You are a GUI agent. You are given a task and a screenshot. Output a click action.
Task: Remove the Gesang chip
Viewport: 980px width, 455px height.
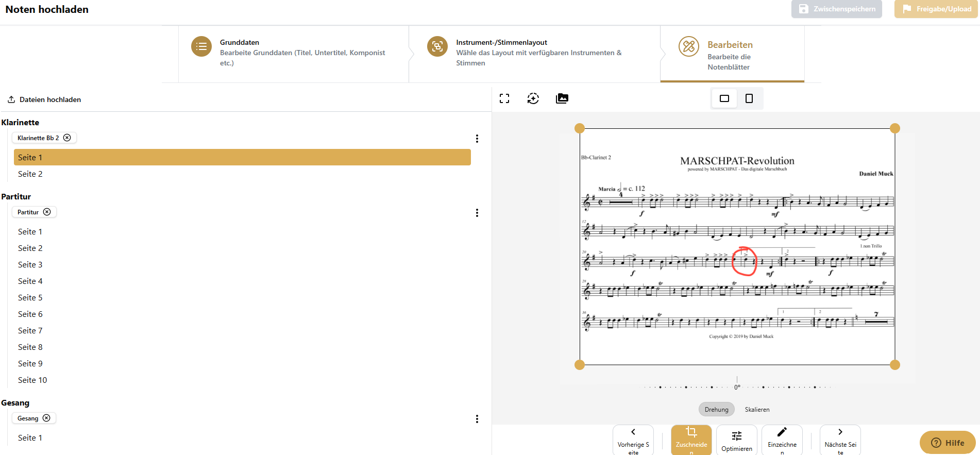click(x=46, y=418)
